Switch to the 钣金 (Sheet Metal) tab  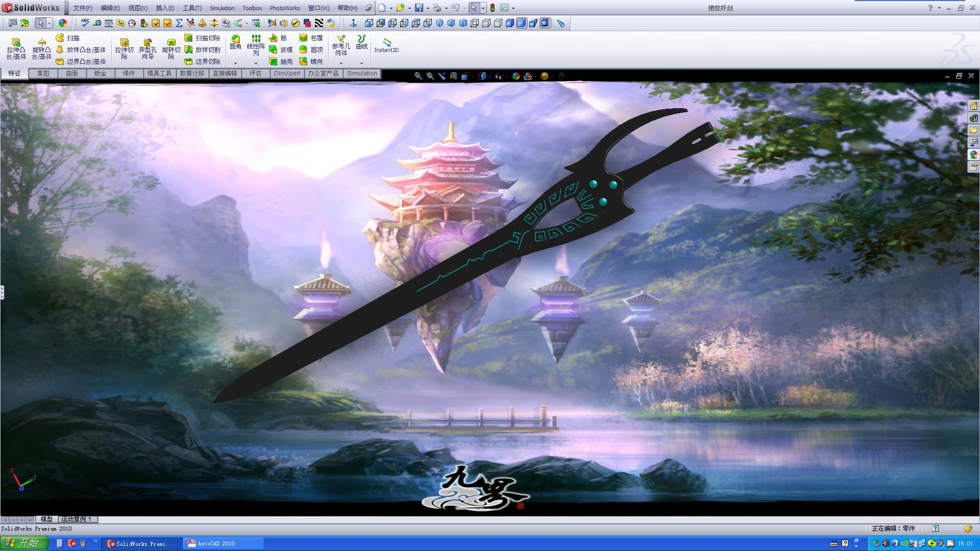tap(100, 73)
